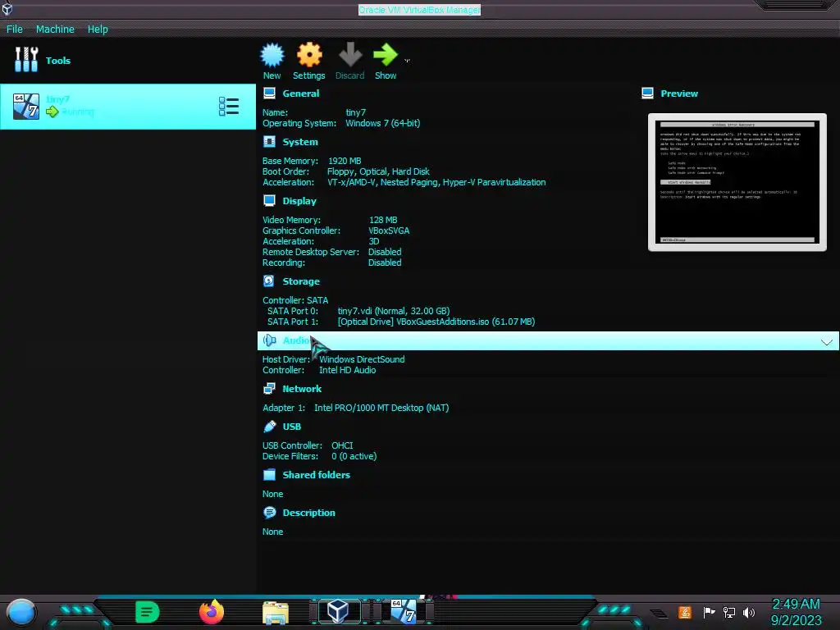Click the New machine icon
The image size is (840, 630).
click(272, 55)
